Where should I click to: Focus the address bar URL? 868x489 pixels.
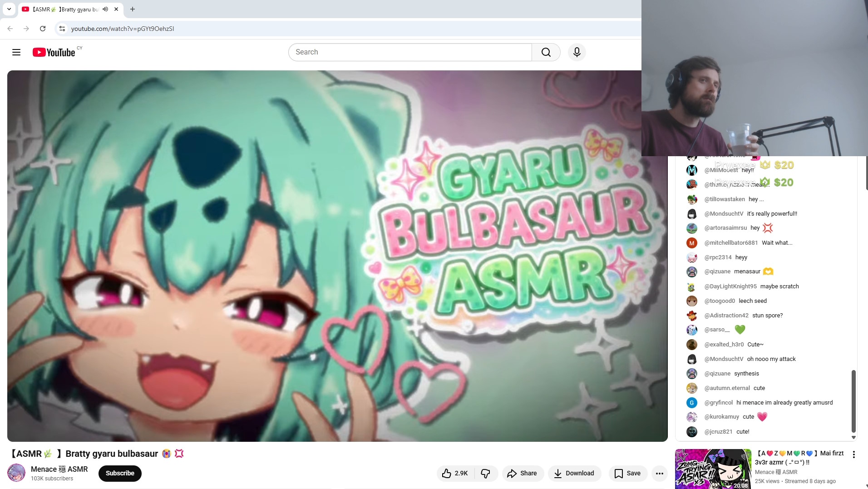123,29
